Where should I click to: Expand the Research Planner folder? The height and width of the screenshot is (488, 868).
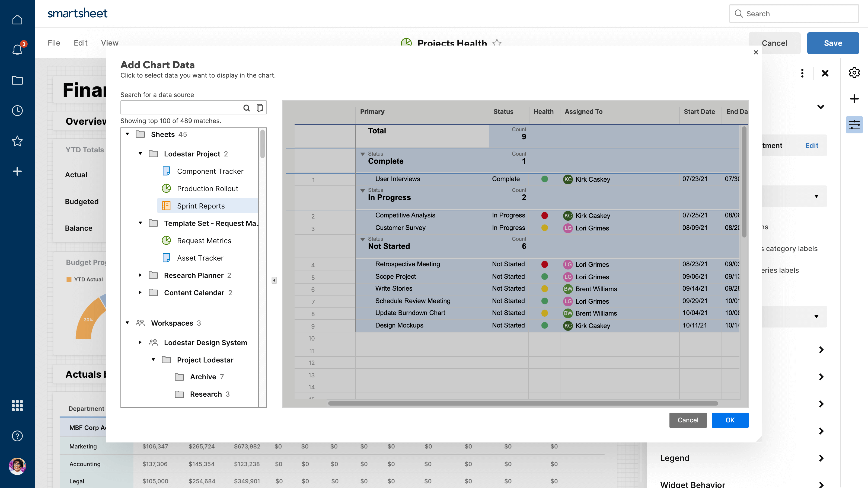pyautogui.click(x=140, y=275)
